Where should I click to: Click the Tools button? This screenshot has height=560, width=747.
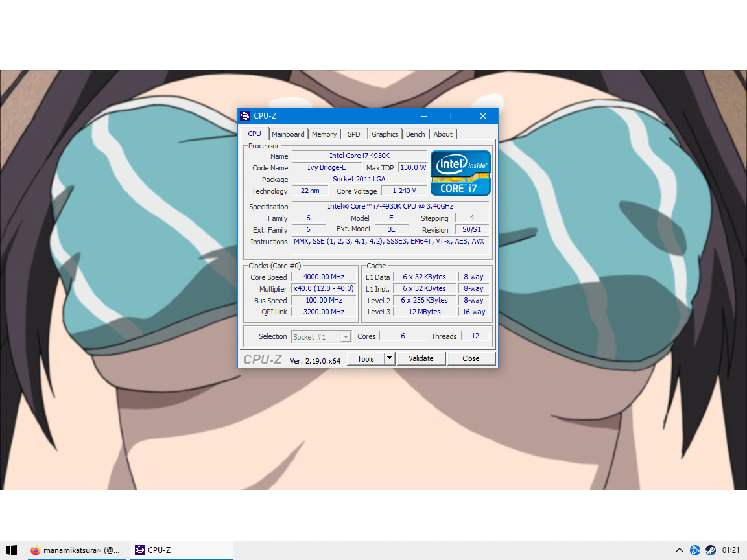point(366,358)
